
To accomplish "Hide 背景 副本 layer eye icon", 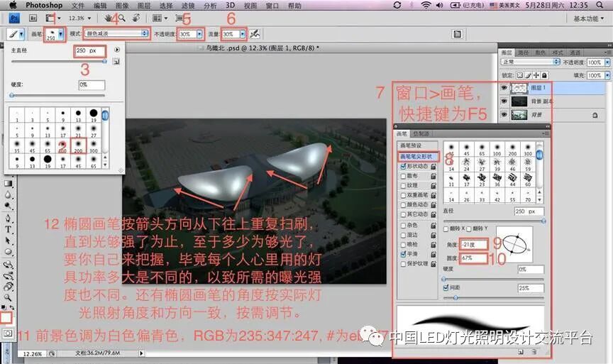I will (x=504, y=101).
